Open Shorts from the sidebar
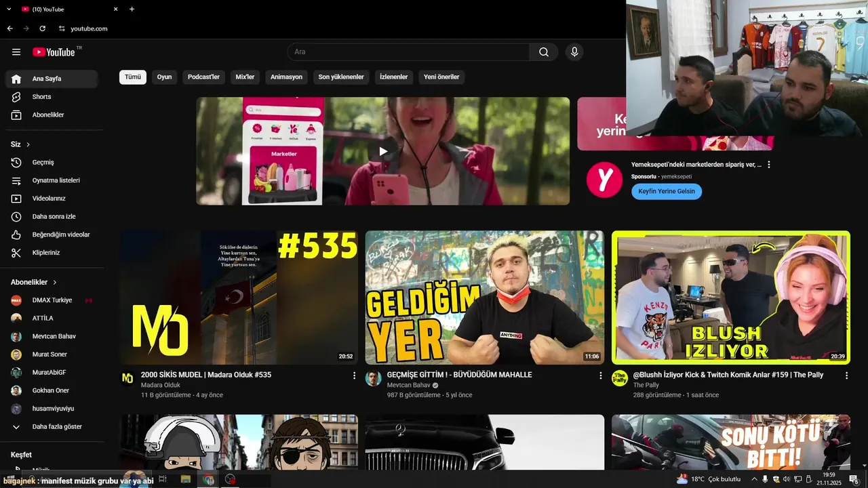The height and width of the screenshot is (488, 868). [52, 97]
